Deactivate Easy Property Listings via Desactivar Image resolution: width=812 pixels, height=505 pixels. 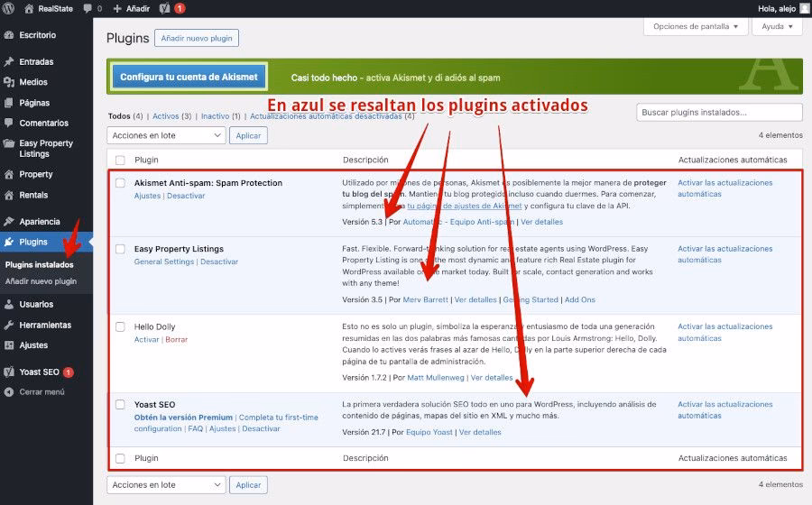(219, 262)
